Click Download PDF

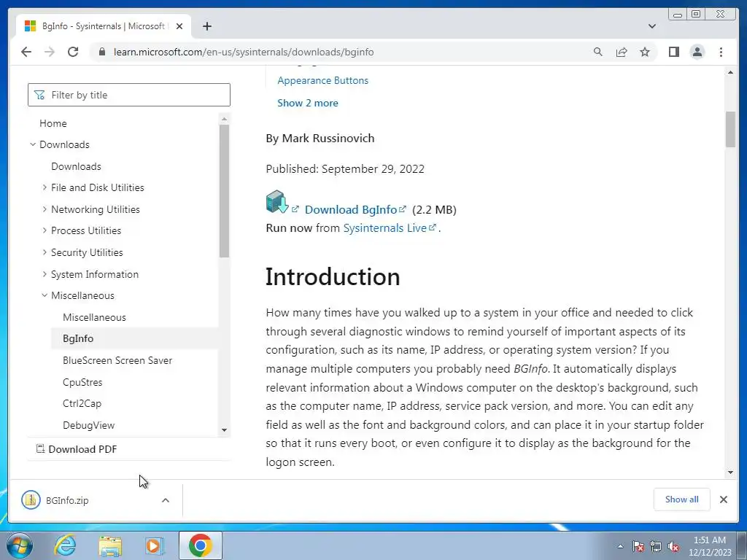pyautogui.click(x=77, y=449)
